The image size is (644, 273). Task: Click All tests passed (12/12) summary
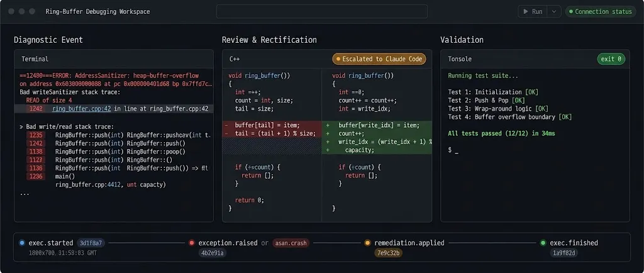coord(501,133)
